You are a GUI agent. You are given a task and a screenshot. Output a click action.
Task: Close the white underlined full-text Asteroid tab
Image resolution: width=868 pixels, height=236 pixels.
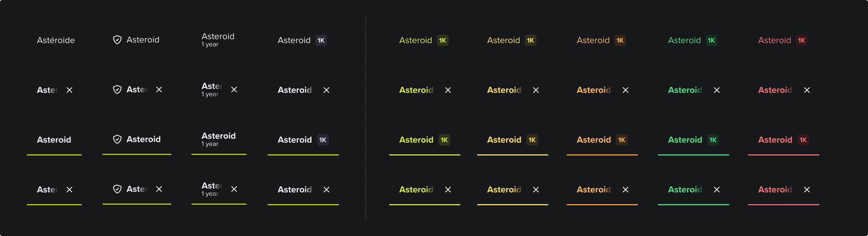point(326,190)
